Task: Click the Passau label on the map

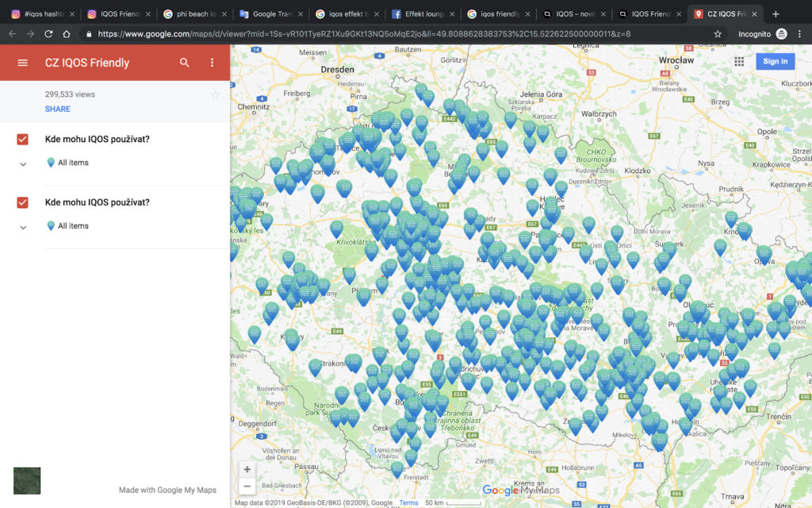Action: pos(307,467)
